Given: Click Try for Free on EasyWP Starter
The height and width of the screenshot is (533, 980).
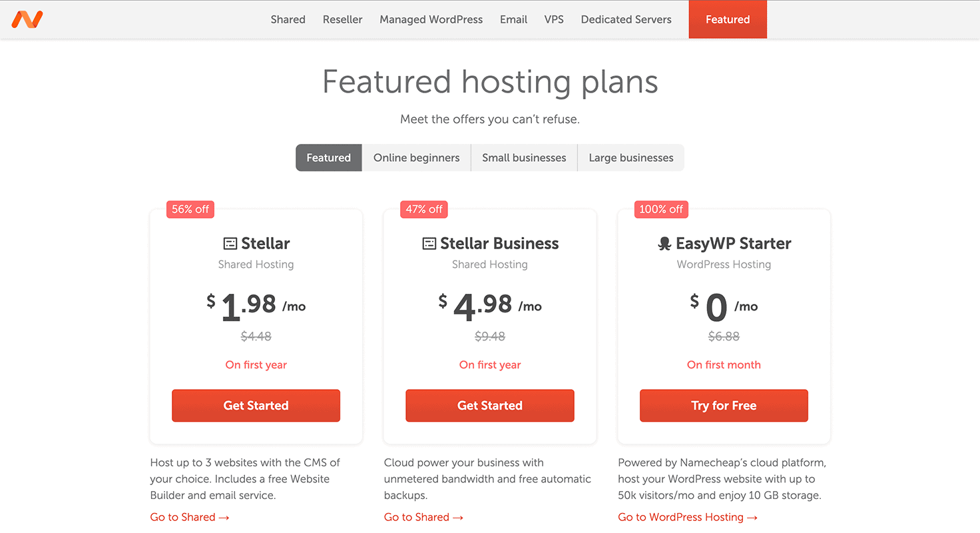Looking at the screenshot, I should click(724, 405).
